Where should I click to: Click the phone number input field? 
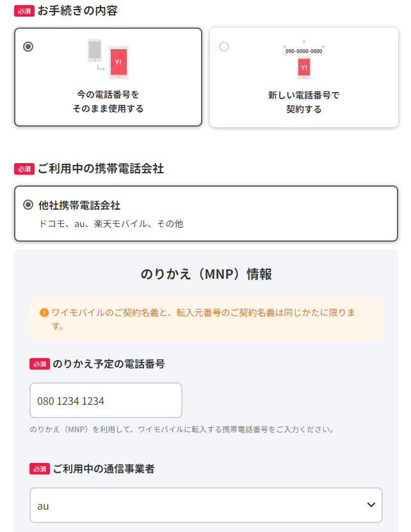pos(106,400)
